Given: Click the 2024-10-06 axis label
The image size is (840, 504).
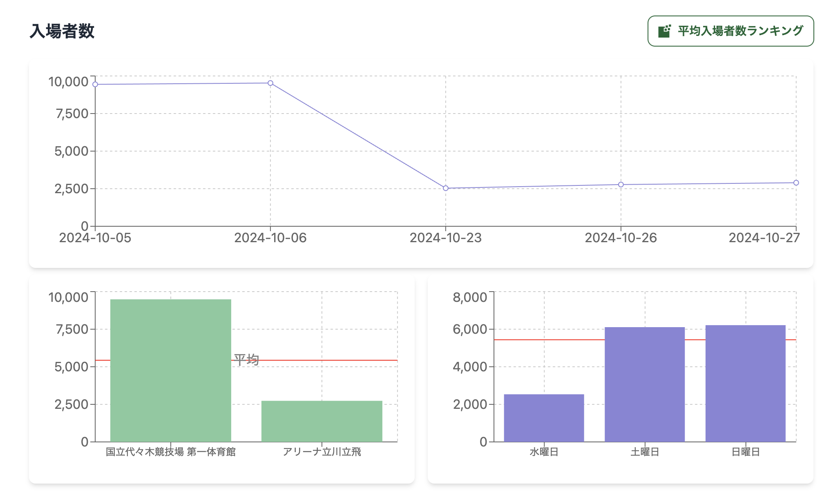Looking at the screenshot, I should pos(270,238).
